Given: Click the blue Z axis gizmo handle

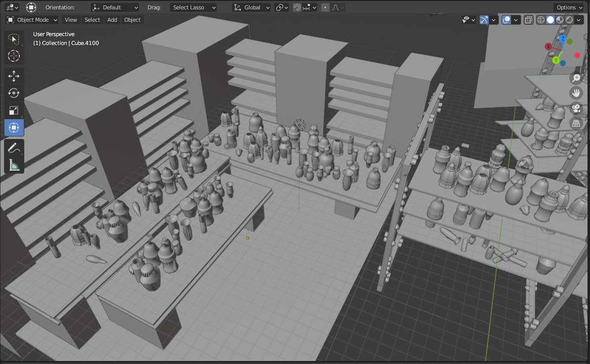Looking at the screenshot, I should (x=563, y=39).
